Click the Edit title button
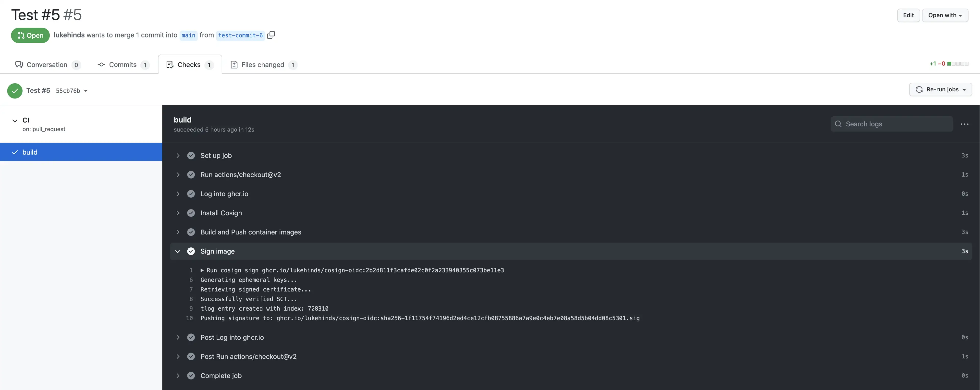980x390 pixels. [908, 15]
